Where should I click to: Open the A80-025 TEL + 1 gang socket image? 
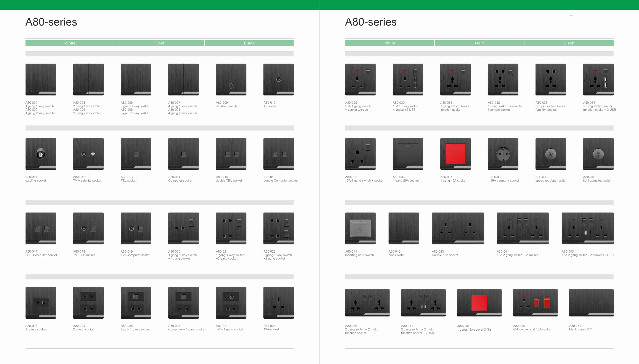(136, 303)
